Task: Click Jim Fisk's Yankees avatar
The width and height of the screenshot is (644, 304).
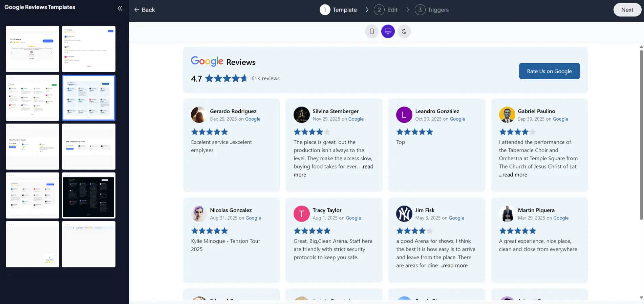Action: click(x=404, y=214)
